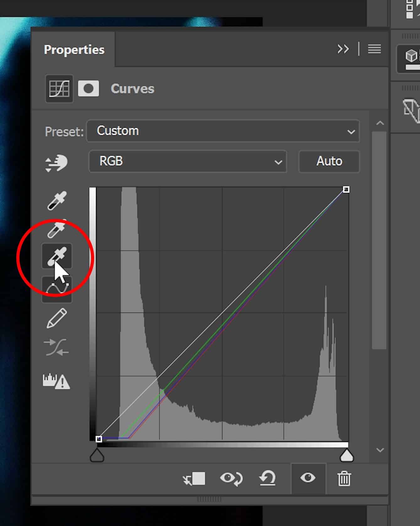Click the Properties panel scrollbar thumb

click(379, 240)
